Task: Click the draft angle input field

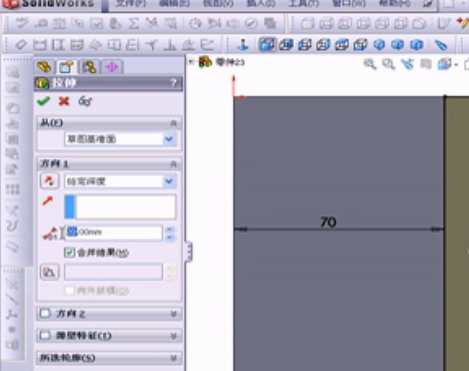Action: [x=113, y=272]
